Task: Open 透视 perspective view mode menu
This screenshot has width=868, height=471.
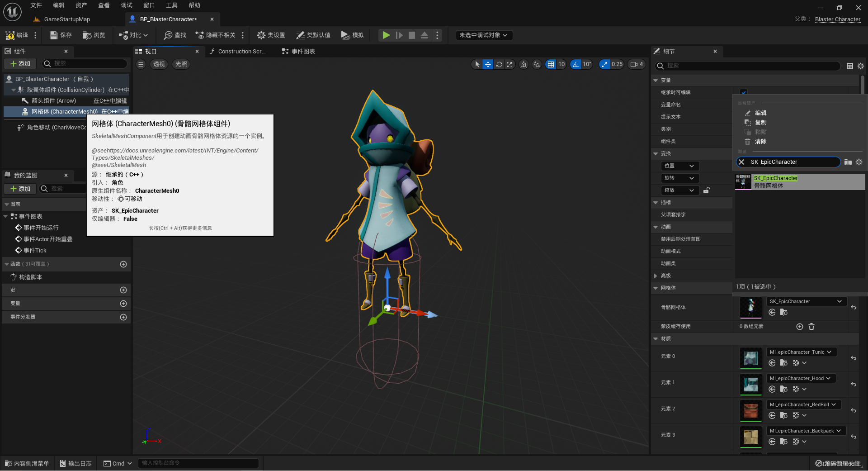Action: pyautogui.click(x=159, y=64)
